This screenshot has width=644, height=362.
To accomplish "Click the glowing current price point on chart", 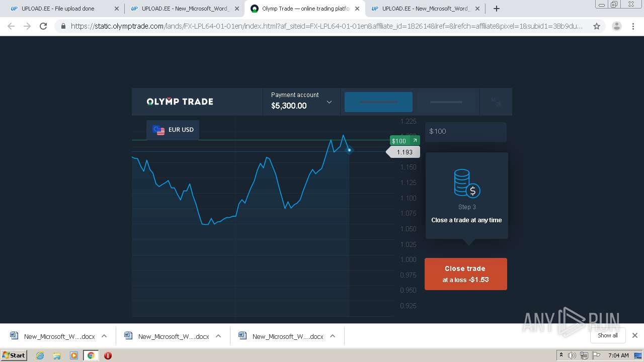I will pos(349,150).
